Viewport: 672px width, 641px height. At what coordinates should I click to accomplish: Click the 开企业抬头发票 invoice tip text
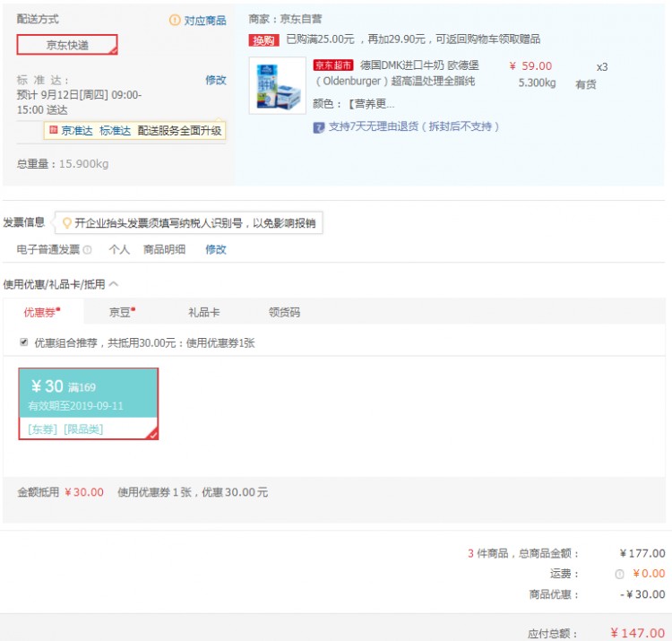[x=195, y=223]
